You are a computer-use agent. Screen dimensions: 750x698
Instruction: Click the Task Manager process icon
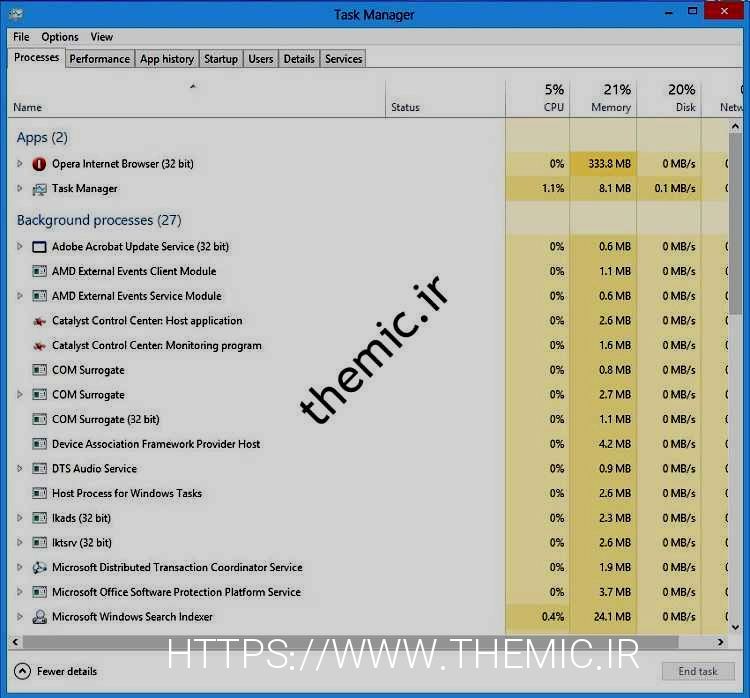click(x=39, y=189)
